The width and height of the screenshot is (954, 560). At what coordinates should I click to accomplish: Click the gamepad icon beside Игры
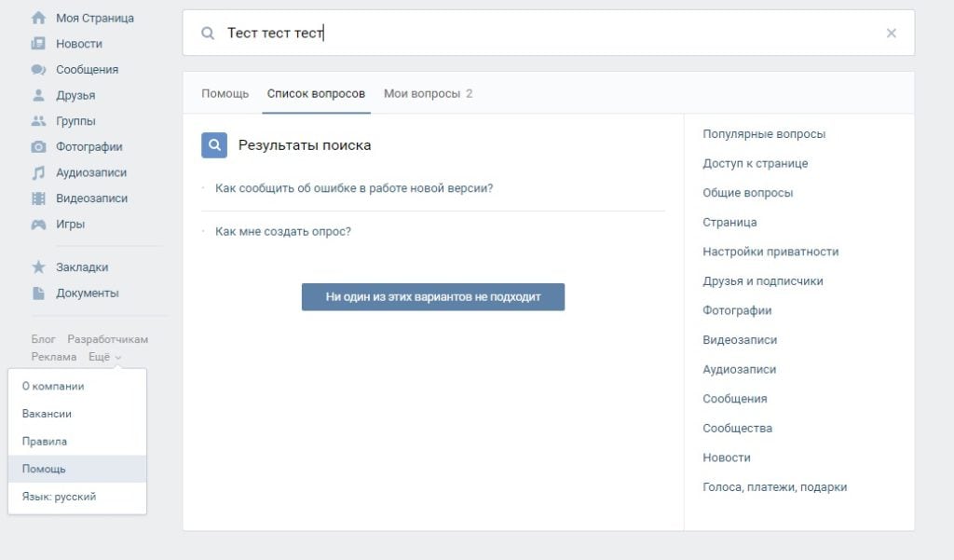pyautogui.click(x=38, y=224)
